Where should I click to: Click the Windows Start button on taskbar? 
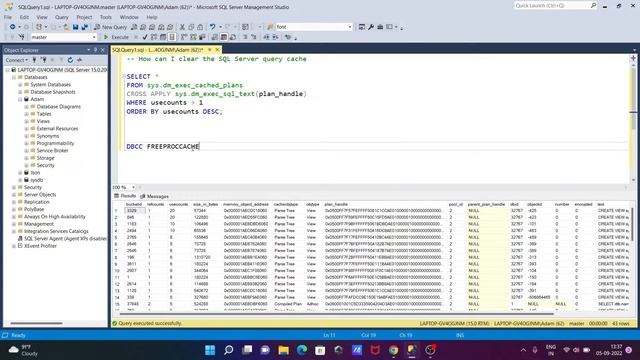coord(210,350)
